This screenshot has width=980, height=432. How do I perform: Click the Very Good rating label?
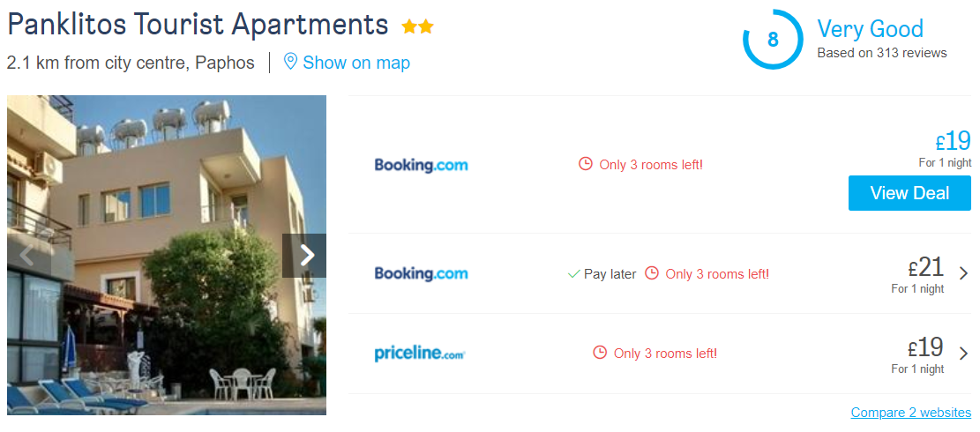(x=870, y=29)
